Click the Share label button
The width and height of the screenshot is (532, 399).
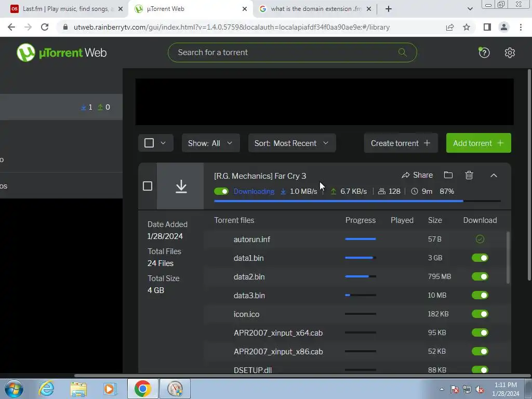pyautogui.click(x=423, y=175)
